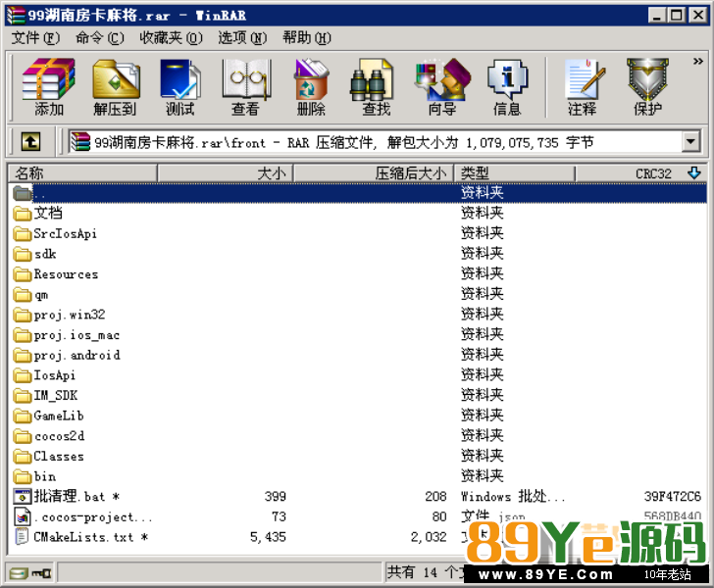This screenshot has height=588, width=714.
Task: Select the Classes folder
Action: tap(49, 456)
